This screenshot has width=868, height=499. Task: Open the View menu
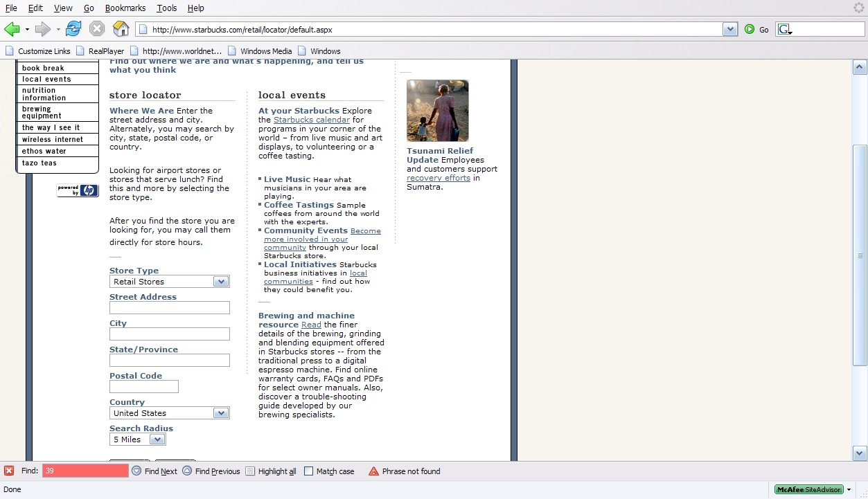[x=63, y=8]
